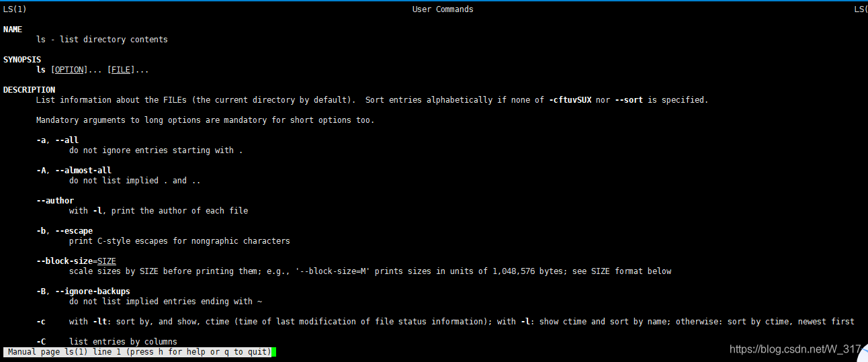
Task: Click the 'Mandatory arguments to long options' line
Action: point(206,120)
